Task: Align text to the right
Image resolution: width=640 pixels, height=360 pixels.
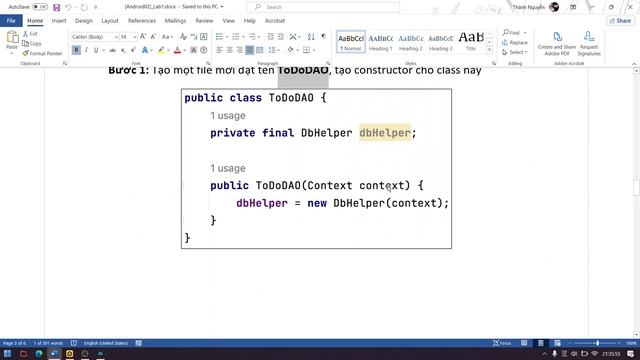Action: pos(239,50)
